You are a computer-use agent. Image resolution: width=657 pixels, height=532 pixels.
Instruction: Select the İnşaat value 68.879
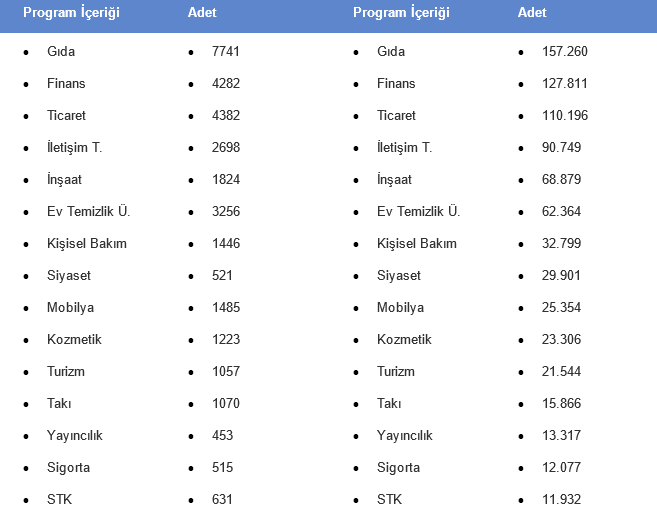click(x=561, y=179)
